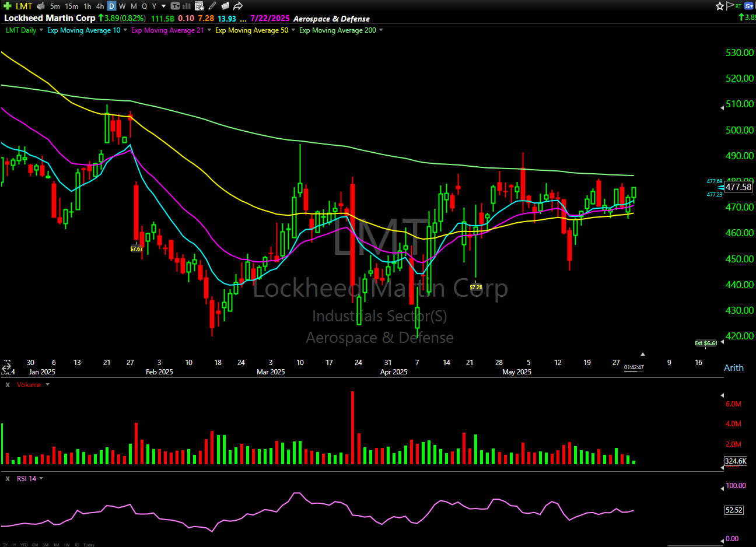The image size is (756, 547).
Task: Switch to the 1h timeframe
Action: 87,6
